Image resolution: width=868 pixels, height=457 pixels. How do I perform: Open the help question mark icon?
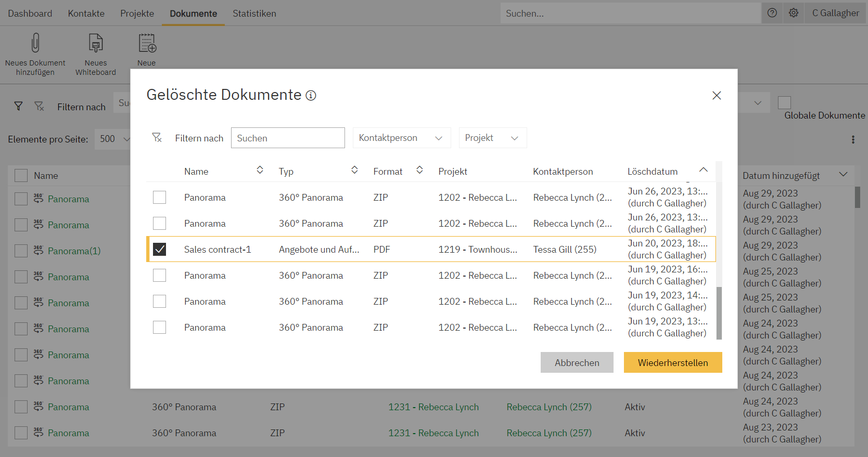click(772, 13)
